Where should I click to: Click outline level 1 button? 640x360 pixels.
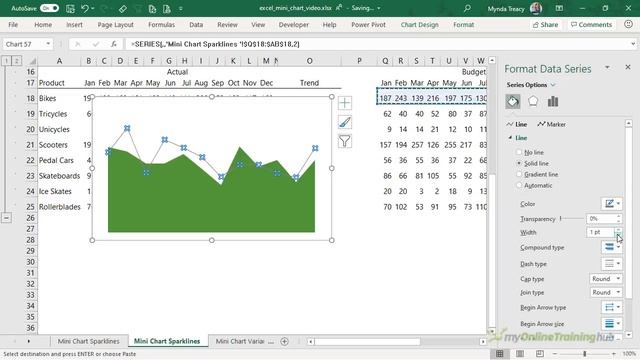click(7, 61)
